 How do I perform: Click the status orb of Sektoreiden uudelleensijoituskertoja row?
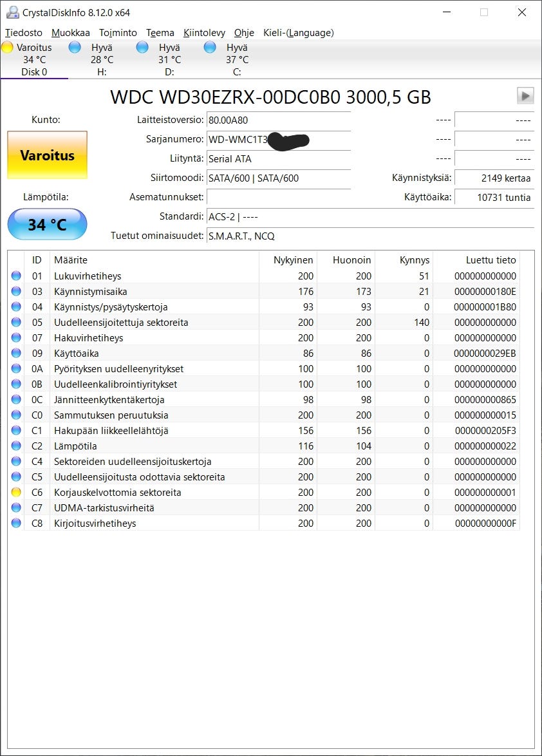tap(16, 461)
